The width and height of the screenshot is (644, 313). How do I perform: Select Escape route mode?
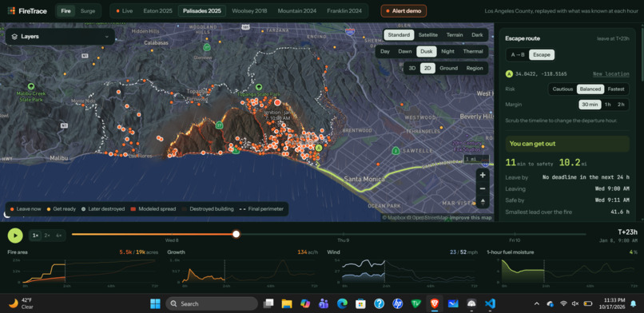click(x=542, y=54)
